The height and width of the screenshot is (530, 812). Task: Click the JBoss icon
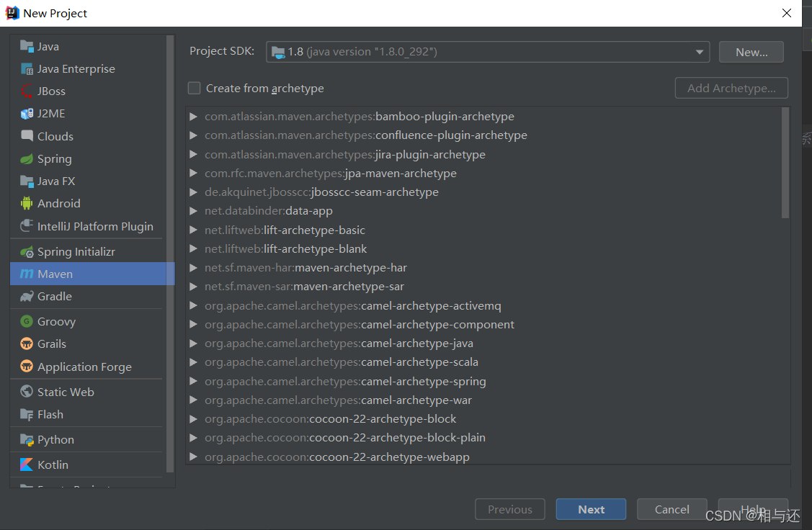(27, 91)
